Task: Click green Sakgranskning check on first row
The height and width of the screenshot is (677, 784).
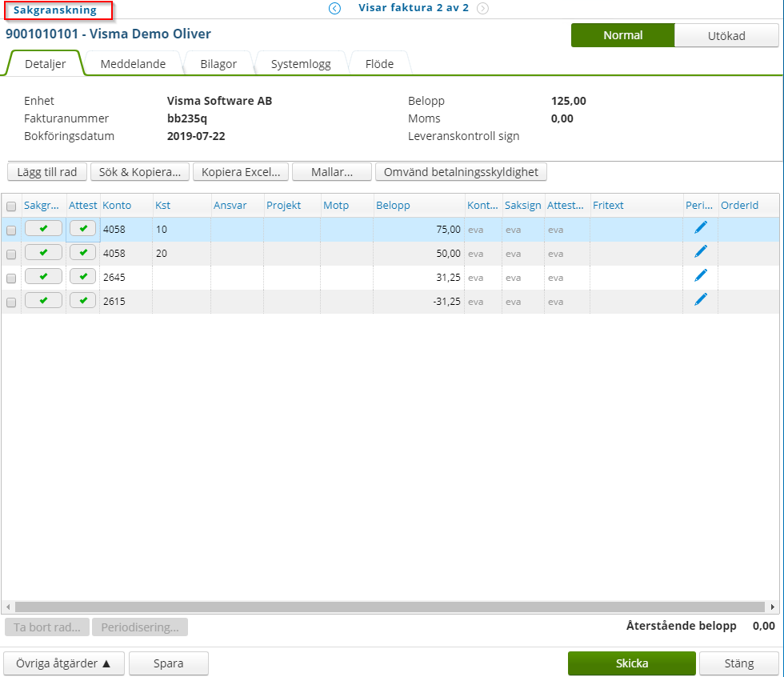Action: (x=43, y=228)
